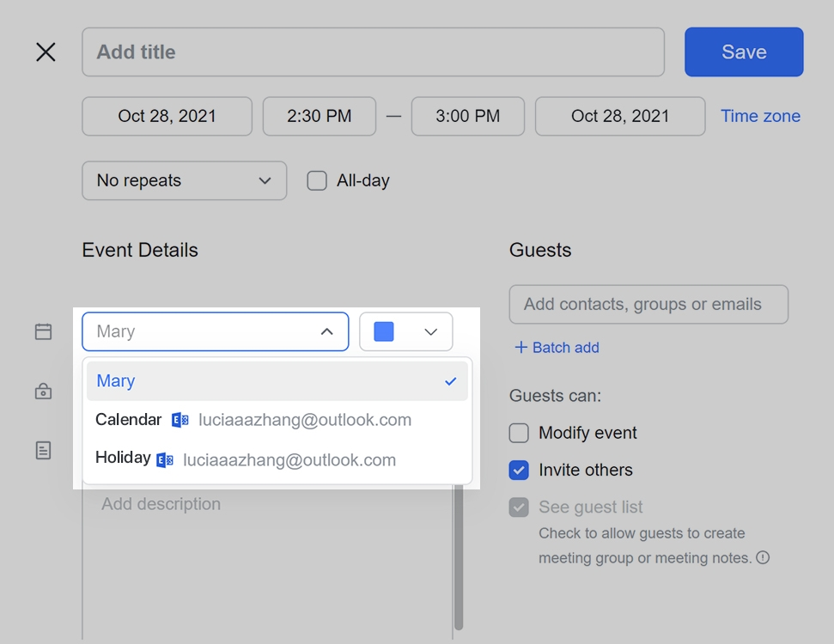Click the briefcase visibility icon
The height and width of the screenshot is (644, 834).
pyautogui.click(x=44, y=392)
